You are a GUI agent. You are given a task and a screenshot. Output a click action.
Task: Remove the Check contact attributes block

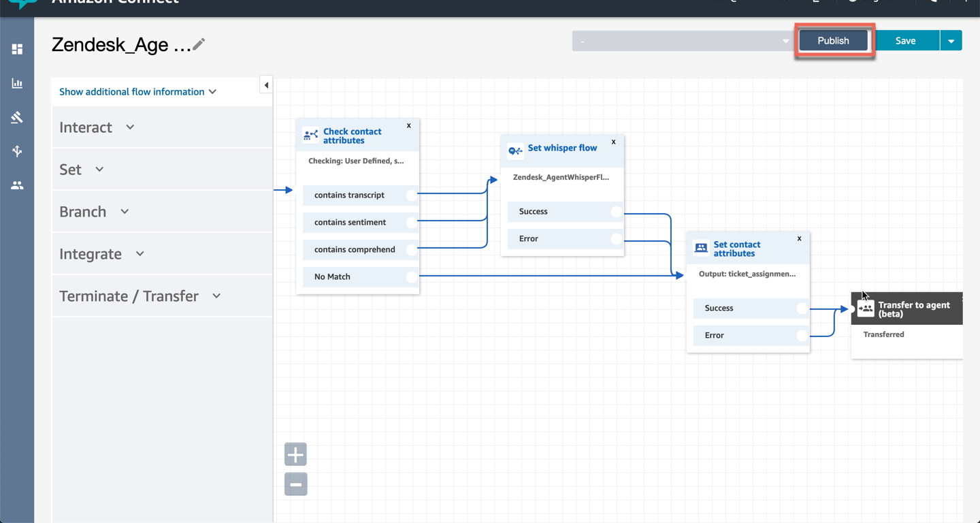tap(409, 126)
